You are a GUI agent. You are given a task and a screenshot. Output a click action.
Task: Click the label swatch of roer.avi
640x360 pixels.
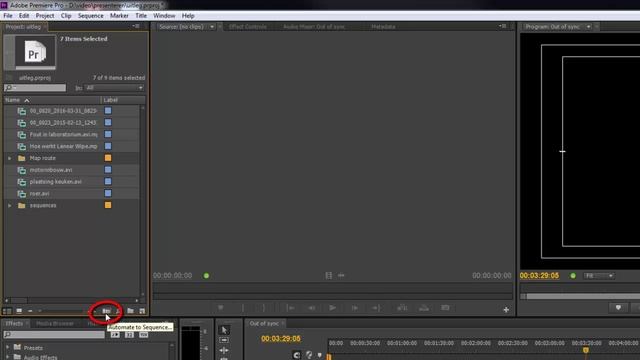tap(108, 193)
